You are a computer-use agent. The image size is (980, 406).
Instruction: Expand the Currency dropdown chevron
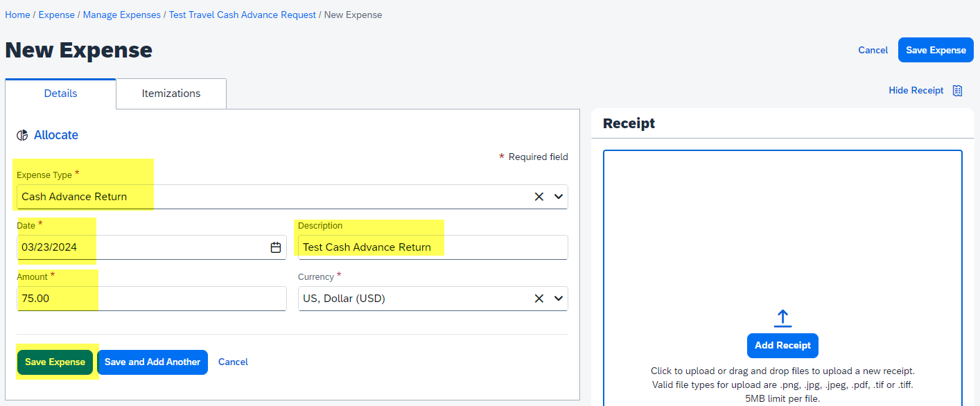pyautogui.click(x=559, y=299)
